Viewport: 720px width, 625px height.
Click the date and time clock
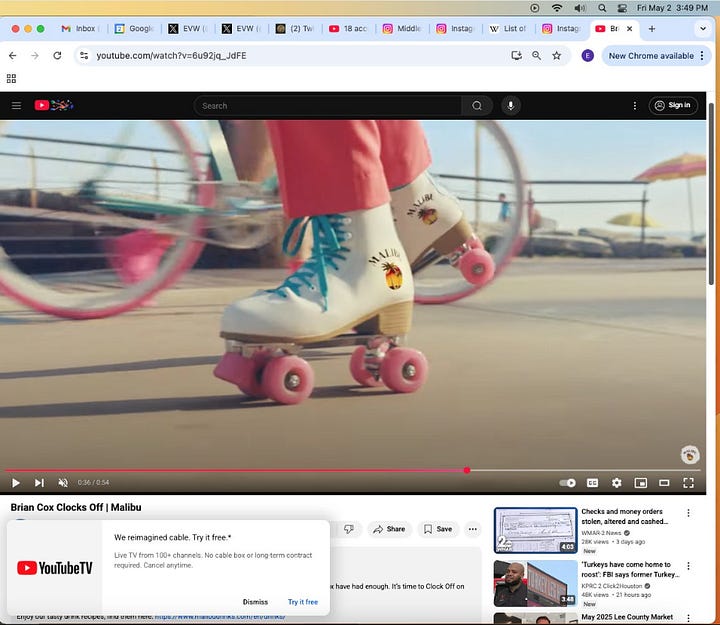click(x=672, y=8)
